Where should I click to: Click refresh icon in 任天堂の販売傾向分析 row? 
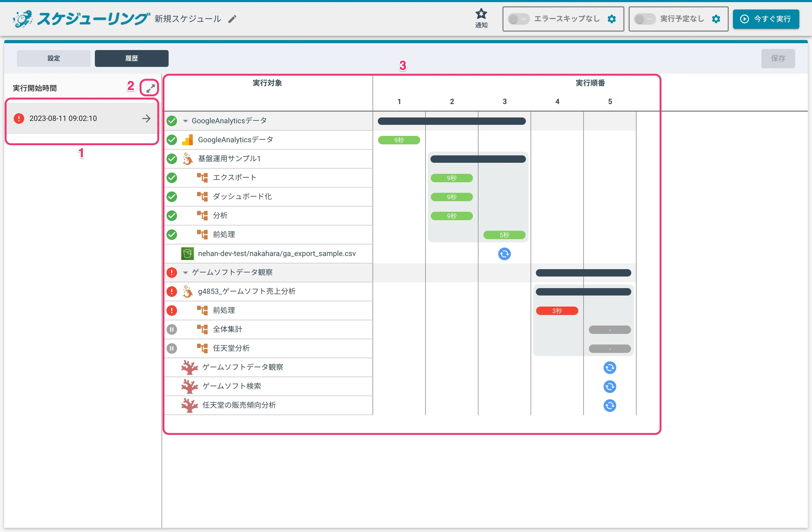pos(610,406)
